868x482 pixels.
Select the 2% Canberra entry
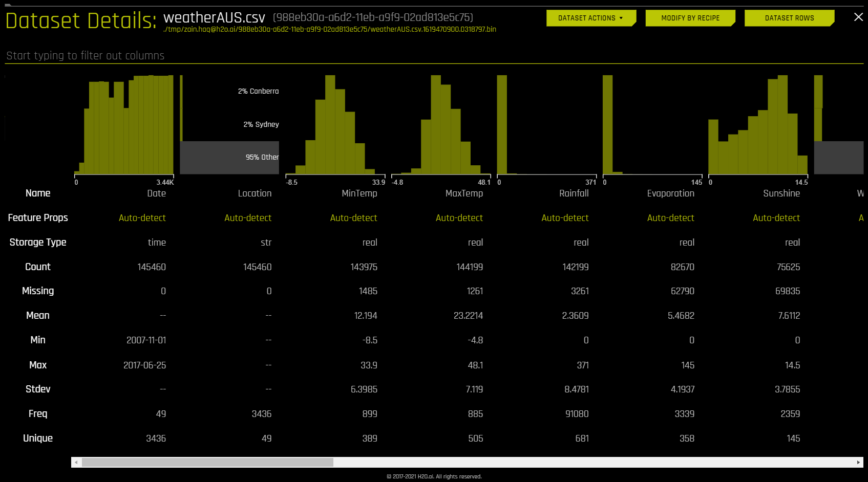[x=258, y=91]
